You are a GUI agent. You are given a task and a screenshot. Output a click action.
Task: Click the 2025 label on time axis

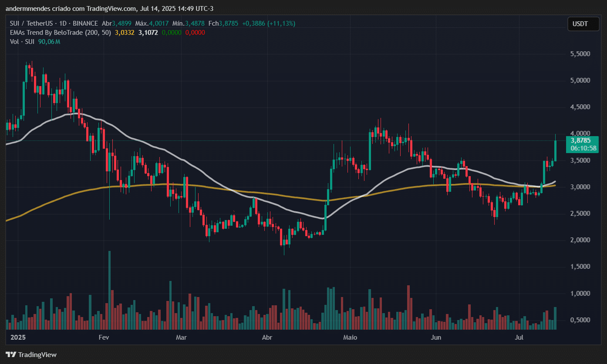[18, 337]
